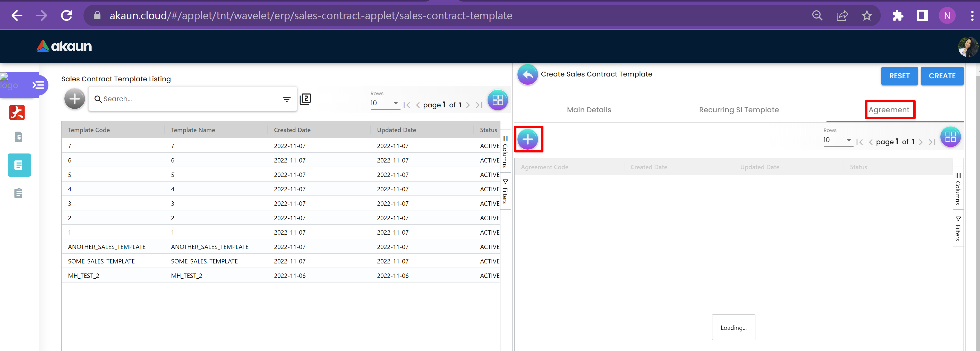This screenshot has height=351, width=980.
Task: Open the search filter options icon
Action: click(x=286, y=99)
